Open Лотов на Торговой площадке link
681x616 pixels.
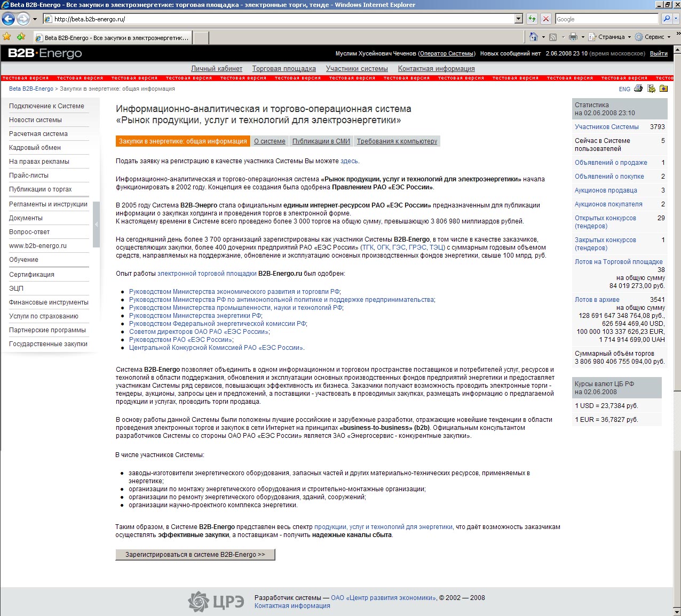(619, 262)
